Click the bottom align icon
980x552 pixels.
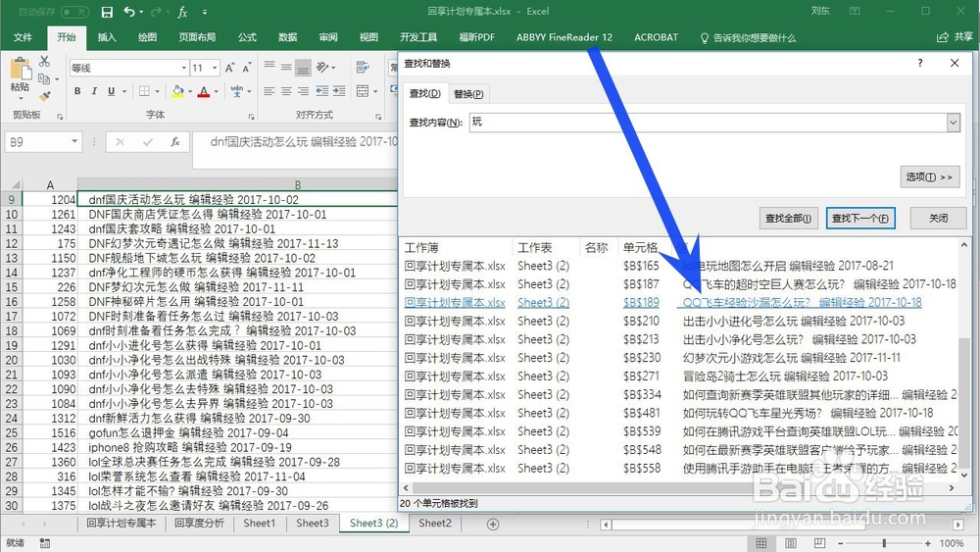pos(303,67)
